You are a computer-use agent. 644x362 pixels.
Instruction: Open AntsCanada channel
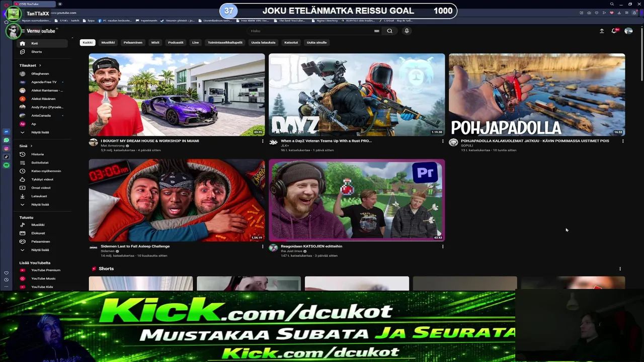(43, 116)
